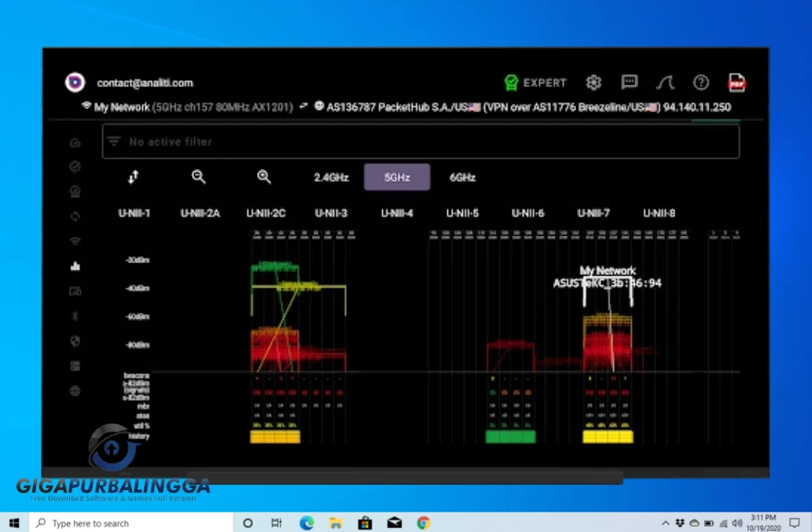Screen dimensions: 812x532
Task: Zoom in with the plus magnifier icon
Action: [264, 177]
